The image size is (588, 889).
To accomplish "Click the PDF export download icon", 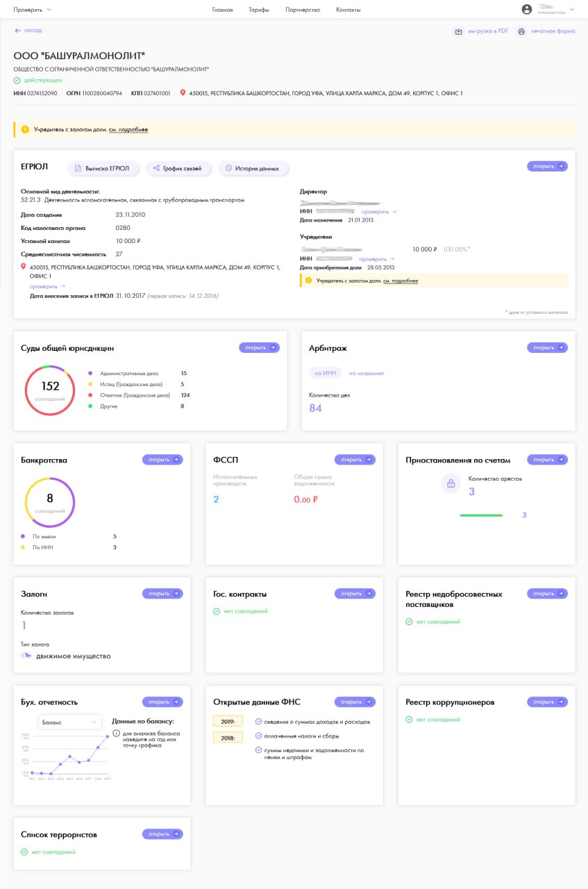I will [458, 31].
